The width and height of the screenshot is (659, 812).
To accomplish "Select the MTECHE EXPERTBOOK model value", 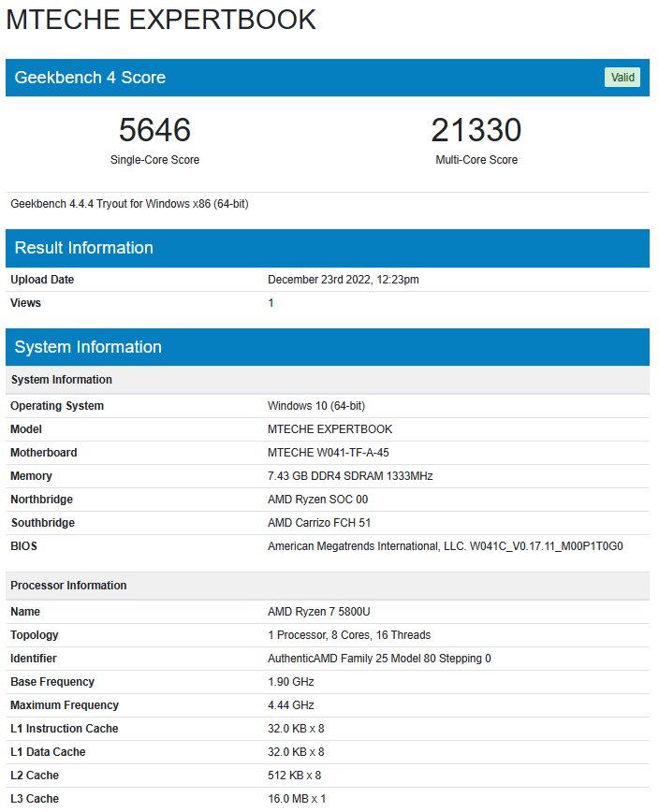I will (329, 429).
